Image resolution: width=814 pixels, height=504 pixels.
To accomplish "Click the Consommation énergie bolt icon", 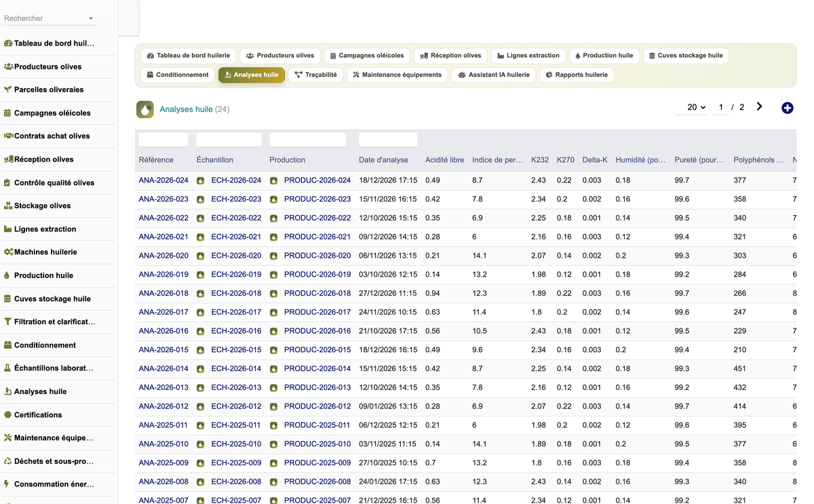I will [7, 484].
